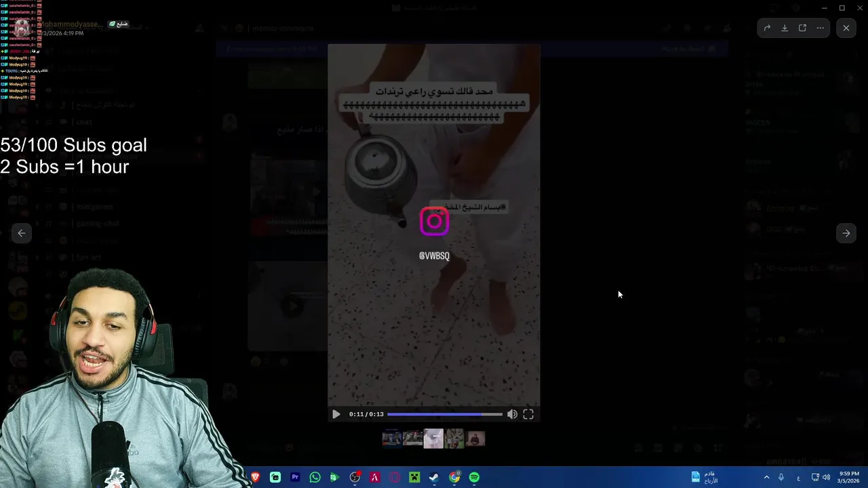868x488 pixels.
Task: Select the second thumbnail in the gallery strip
Action: [x=413, y=439]
